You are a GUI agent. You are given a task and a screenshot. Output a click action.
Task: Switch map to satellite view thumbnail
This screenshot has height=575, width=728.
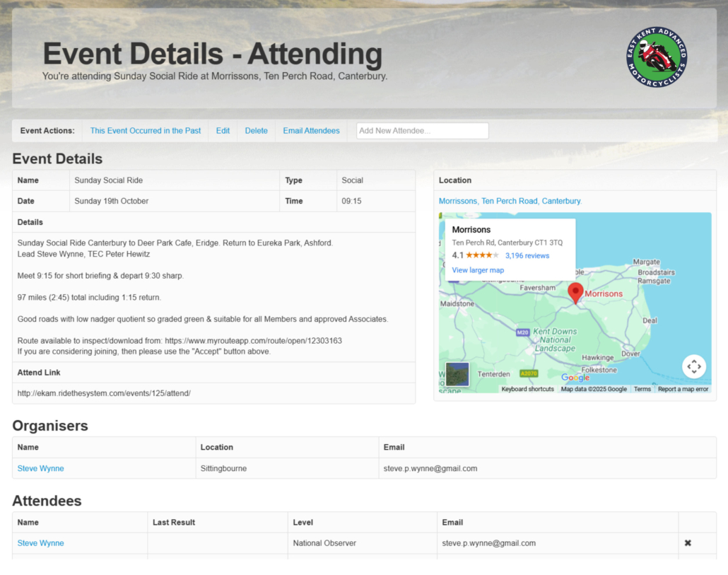[x=457, y=374]
